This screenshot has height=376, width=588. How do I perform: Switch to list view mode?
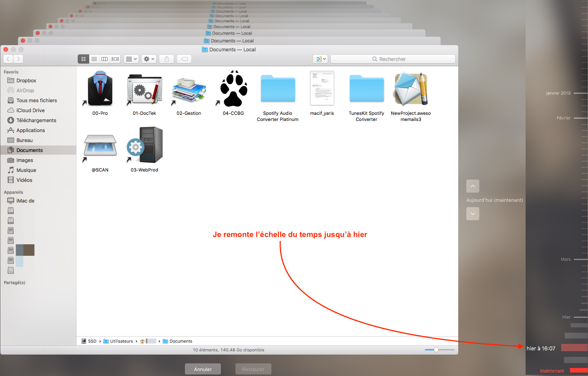94,59
